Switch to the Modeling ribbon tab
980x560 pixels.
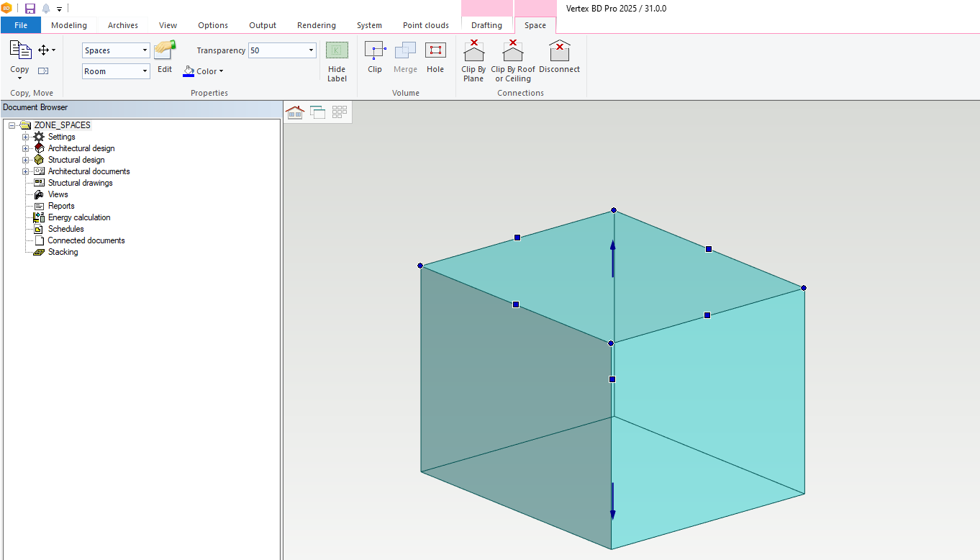(69, 25)
